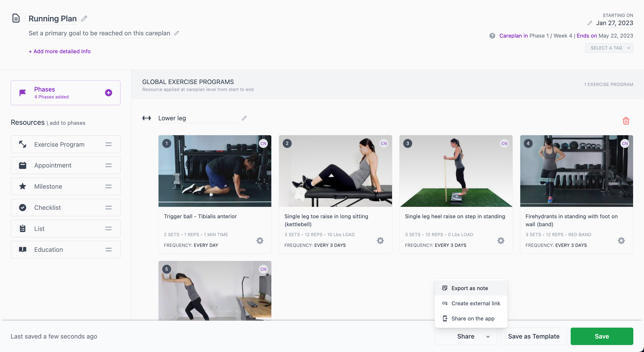Screen dimensions: 644x352
Task: Click the drag handle for Exercise Program resource
Action: click(108, 144)
